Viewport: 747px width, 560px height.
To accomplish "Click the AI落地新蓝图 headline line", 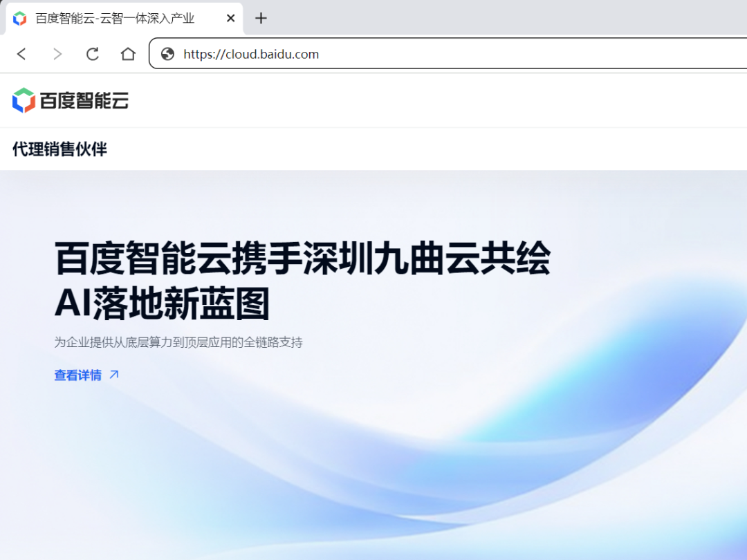I will pos(162,304).
